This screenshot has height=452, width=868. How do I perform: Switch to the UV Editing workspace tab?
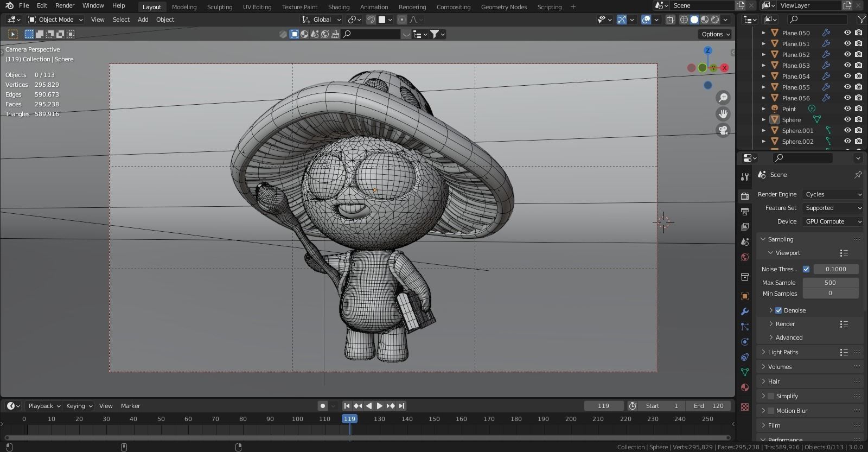click(257, 7)
